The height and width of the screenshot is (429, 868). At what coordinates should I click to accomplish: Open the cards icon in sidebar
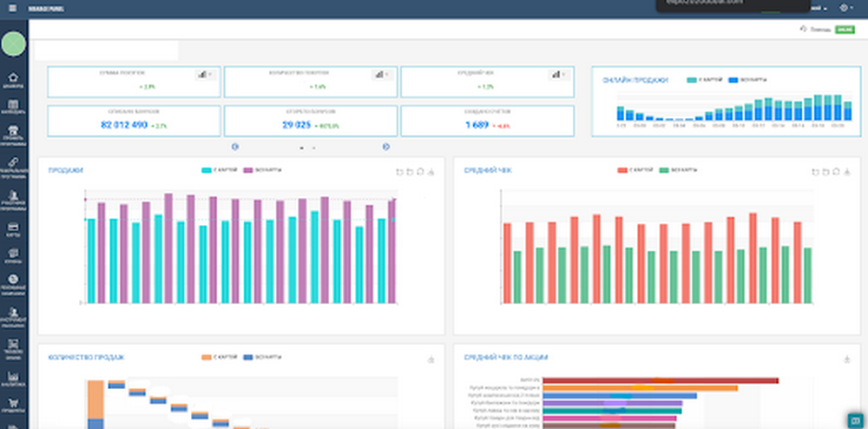pyautogui.click(x=13, y=228)
